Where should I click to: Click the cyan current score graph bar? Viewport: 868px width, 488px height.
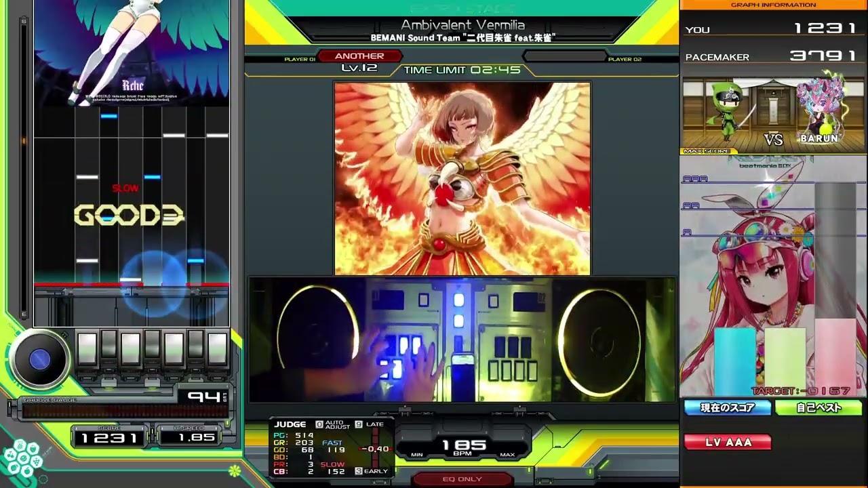pyautogui.click(x=735, y=361)
